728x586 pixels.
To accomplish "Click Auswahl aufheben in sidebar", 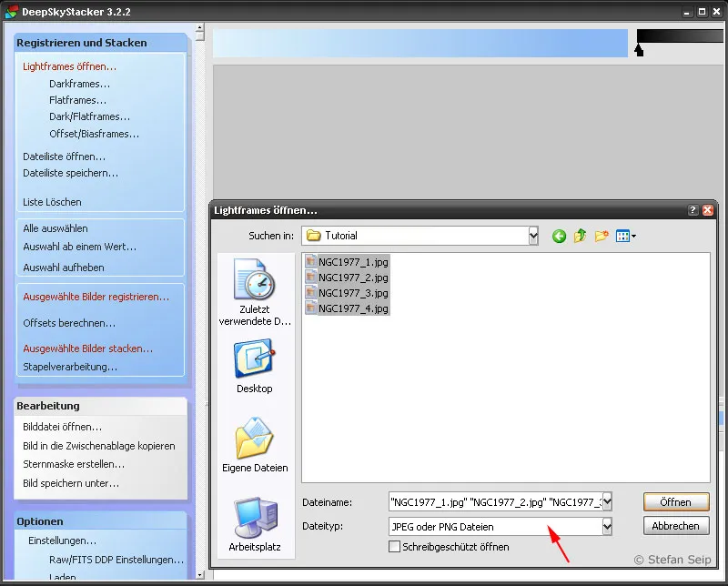I will point(64,268).
